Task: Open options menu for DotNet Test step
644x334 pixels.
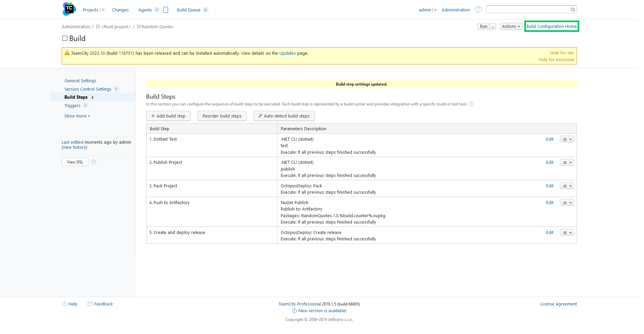Action: [x=567, y=139]
